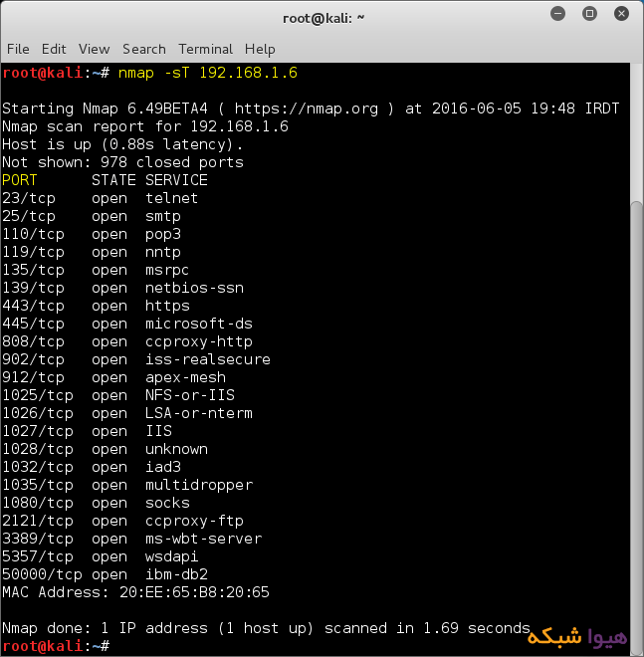Screen dimensions: 644x657
Task: Click the yellow PORT column header
Action: click(20, 180)
